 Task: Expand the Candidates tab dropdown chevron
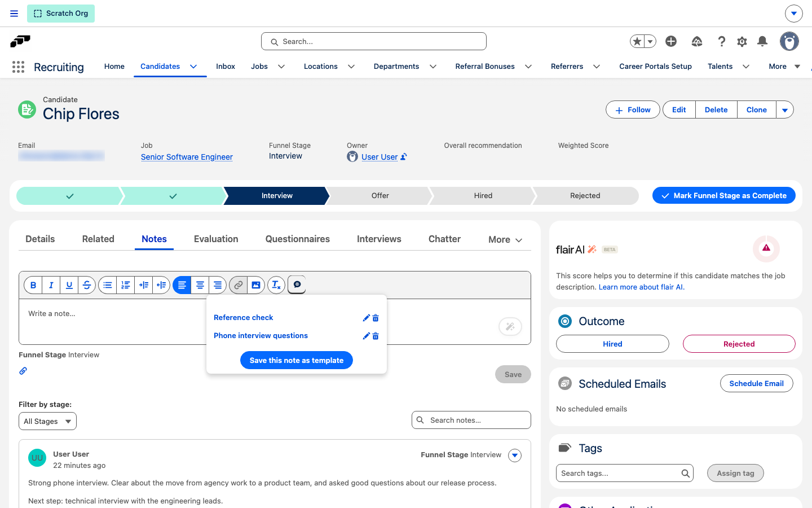coord(193,67)
